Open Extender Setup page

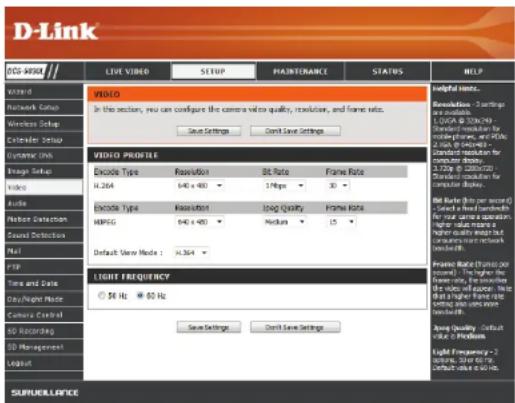pos(44,140)
